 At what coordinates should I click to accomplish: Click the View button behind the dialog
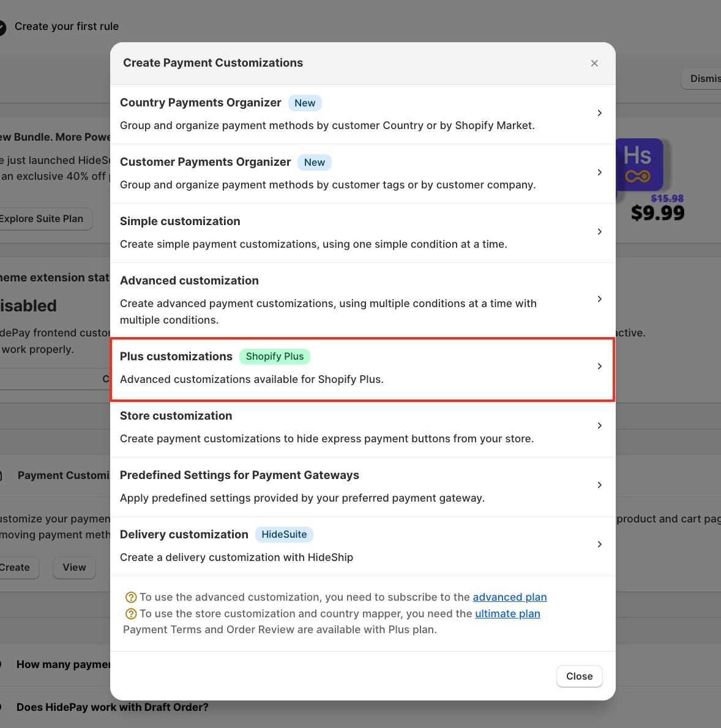(74, 568)
